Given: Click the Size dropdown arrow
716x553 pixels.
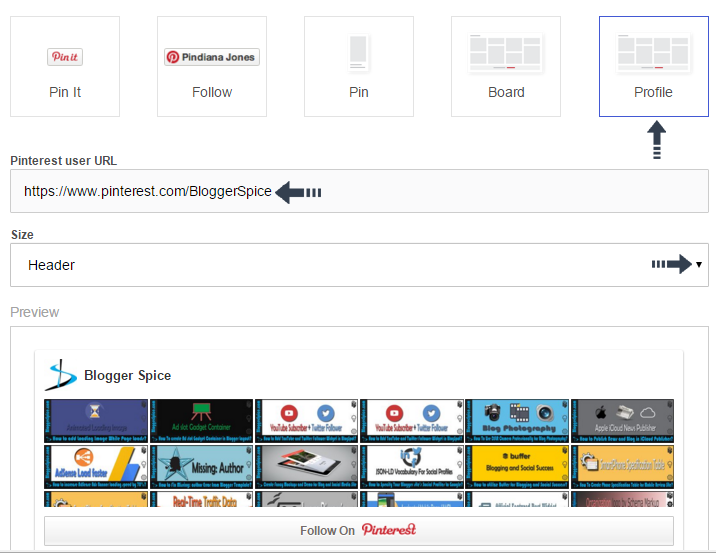Looking at the screenshot, I should 699,264.
